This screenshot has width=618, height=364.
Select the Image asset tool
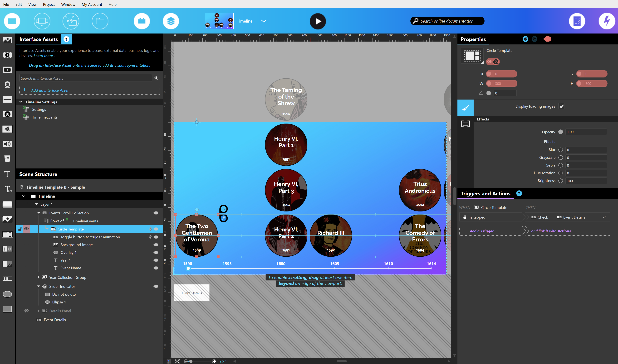7,40
